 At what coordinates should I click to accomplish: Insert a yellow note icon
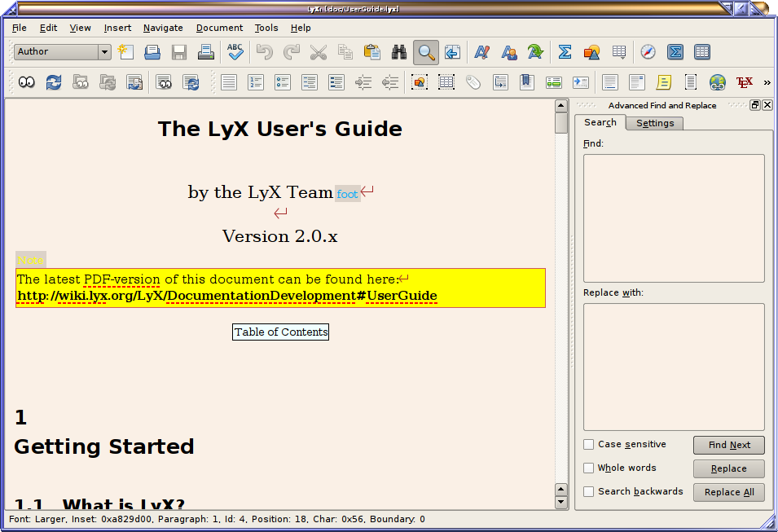click(663, 82)
